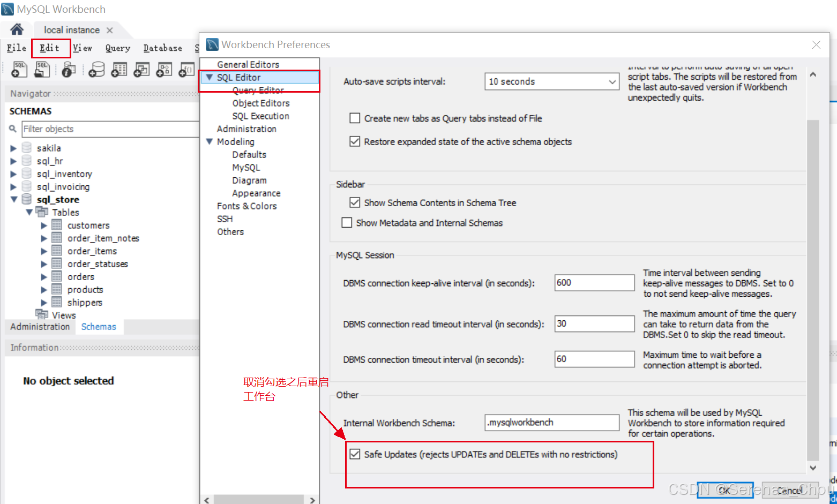Click the order_item_notes table icon
The width and height of the screenshot is (837, 504).
click(57, 238)
